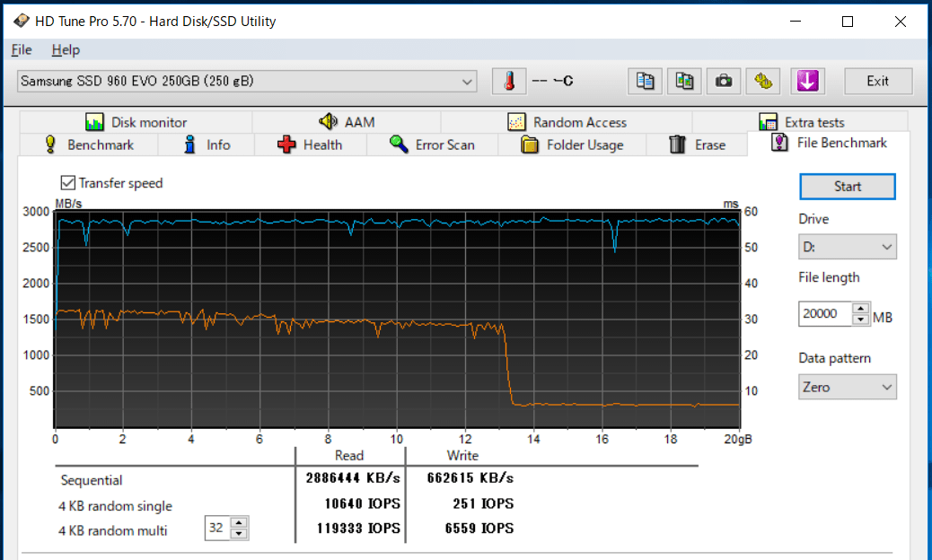This screenshot has width=932, height=560.
Task: Click the camera save screenshot icon
Action: 724,81
